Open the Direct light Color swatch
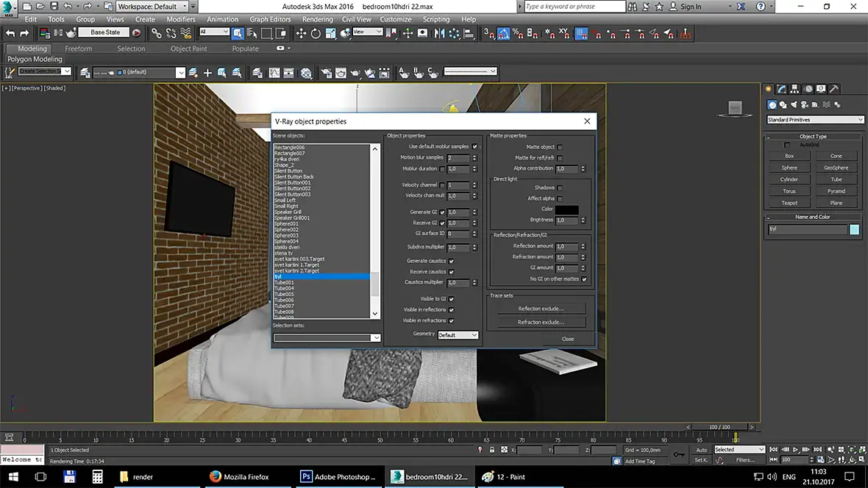The image size is (868, 488). (x=566, y=209)
